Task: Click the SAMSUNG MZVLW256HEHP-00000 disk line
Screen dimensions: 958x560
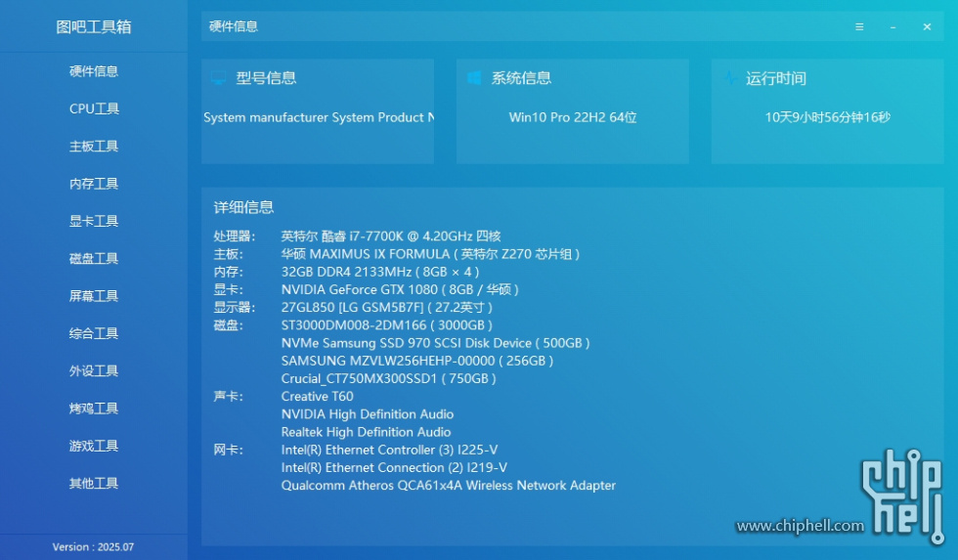Action: click(x=417, y=361)
